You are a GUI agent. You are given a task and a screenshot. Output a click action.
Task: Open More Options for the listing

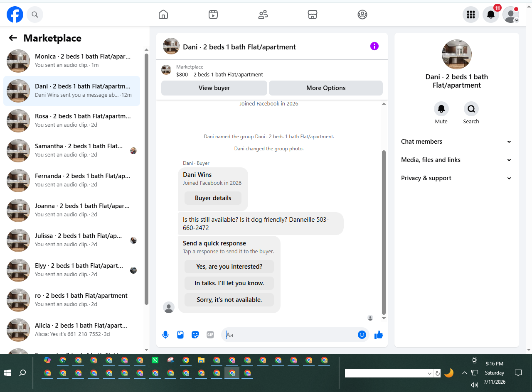[x=326, y=88]
